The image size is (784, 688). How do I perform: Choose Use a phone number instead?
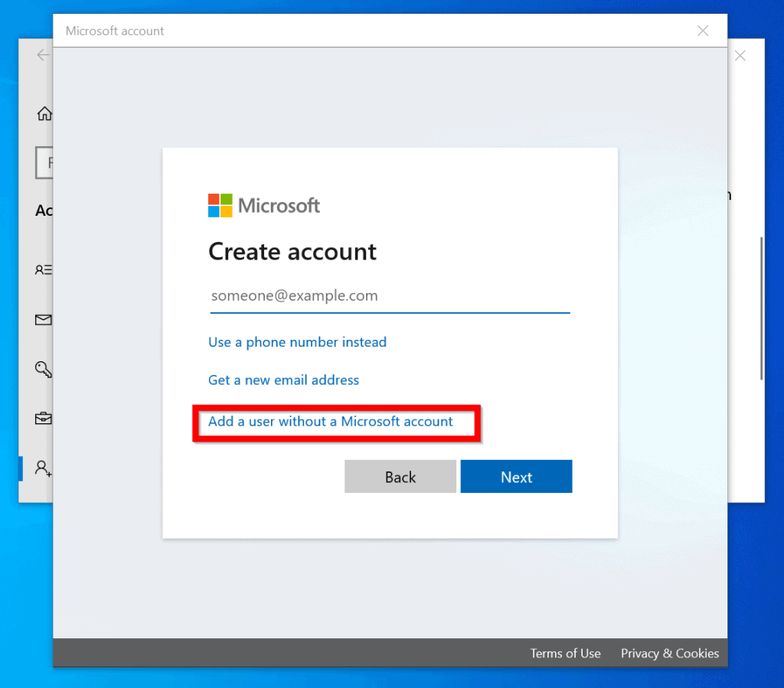(298, 342)
